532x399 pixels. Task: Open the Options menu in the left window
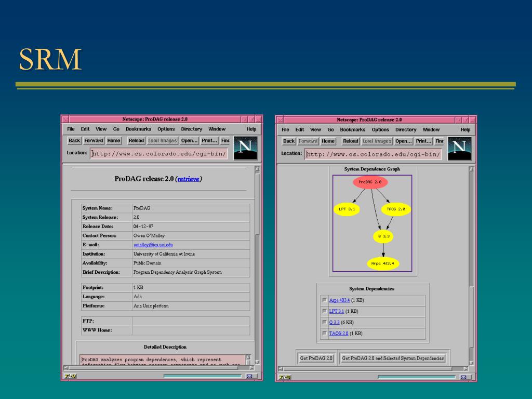(x=166, y=129)
